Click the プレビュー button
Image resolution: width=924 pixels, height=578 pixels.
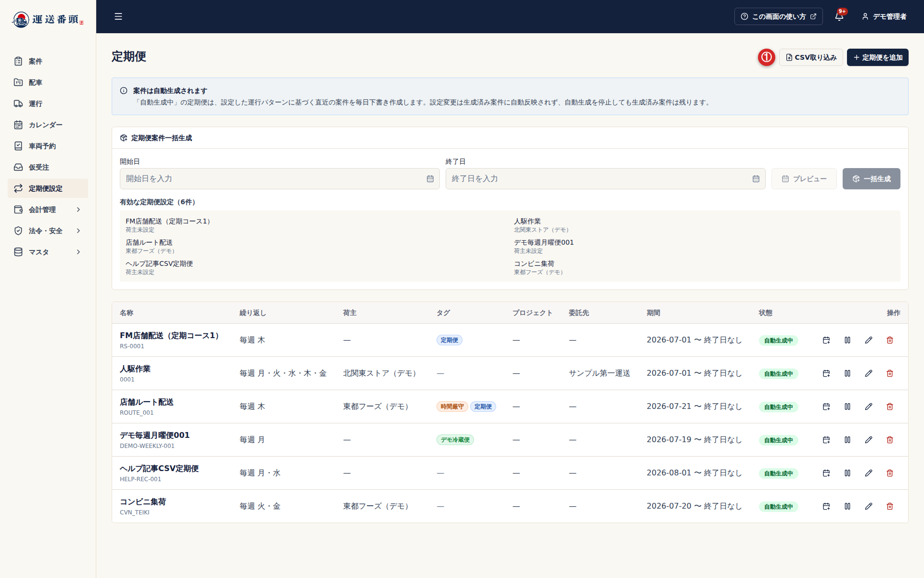[x=804, y=179]
